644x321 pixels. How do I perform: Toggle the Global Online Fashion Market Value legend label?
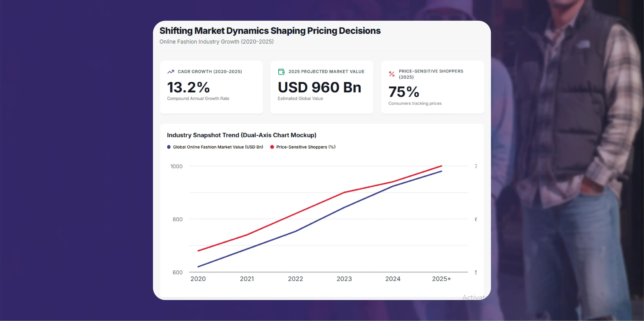(x=218, y=147)
